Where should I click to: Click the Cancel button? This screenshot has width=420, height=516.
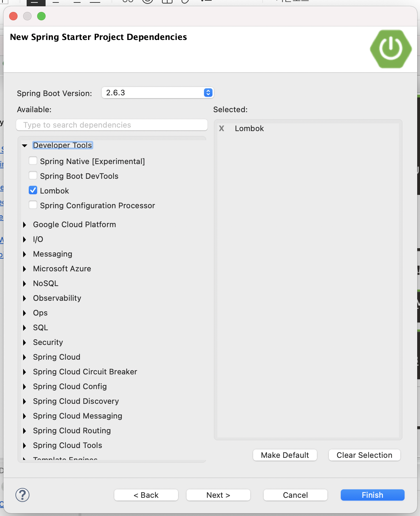click(x=296, y=495)
